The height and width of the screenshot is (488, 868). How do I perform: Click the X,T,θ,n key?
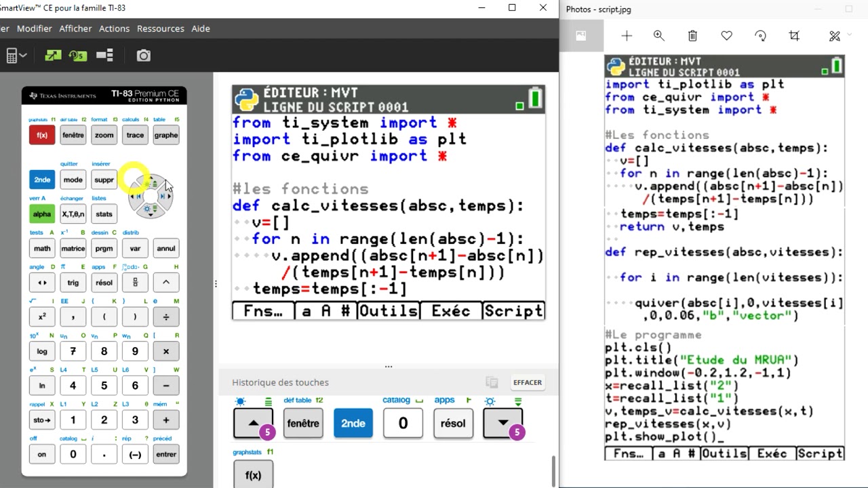click(x=73, y=214)
